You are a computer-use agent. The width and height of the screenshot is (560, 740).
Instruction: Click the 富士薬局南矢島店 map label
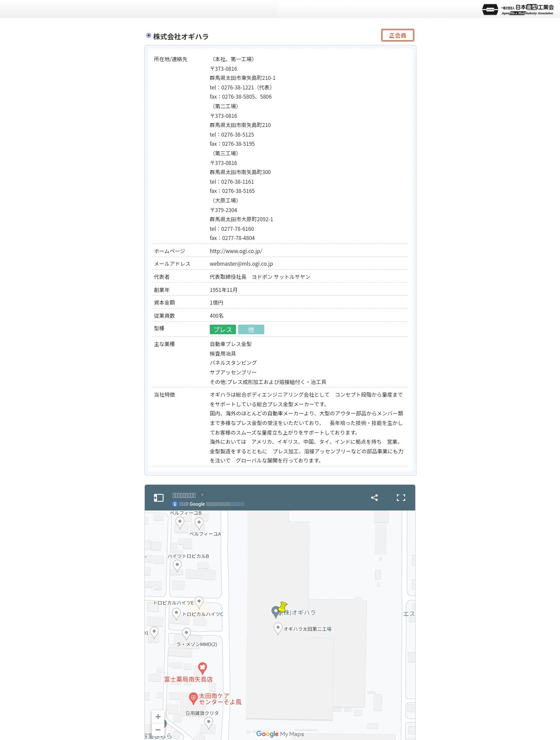(x=188, y=679)
